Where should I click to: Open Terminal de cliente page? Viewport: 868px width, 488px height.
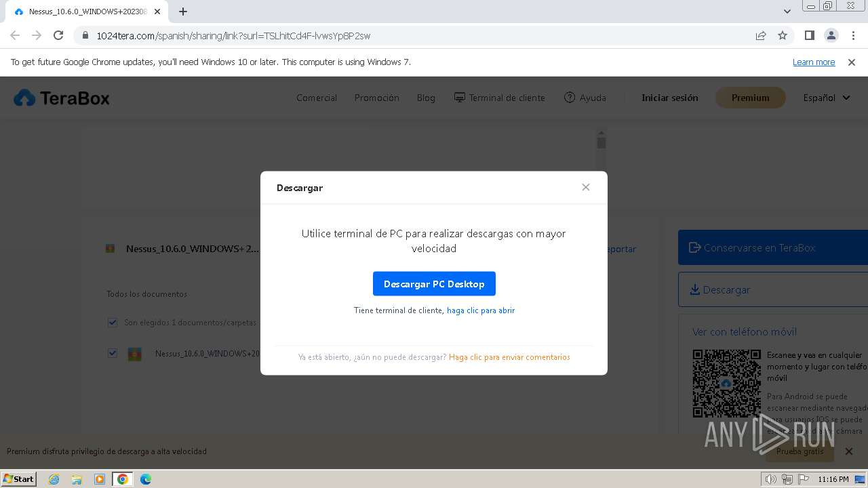(x=500, y=98)
